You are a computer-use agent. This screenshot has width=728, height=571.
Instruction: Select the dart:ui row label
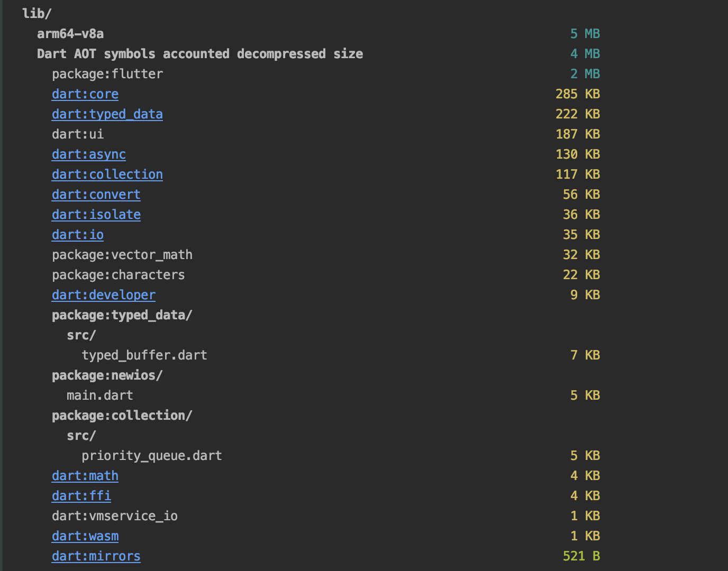78,134
